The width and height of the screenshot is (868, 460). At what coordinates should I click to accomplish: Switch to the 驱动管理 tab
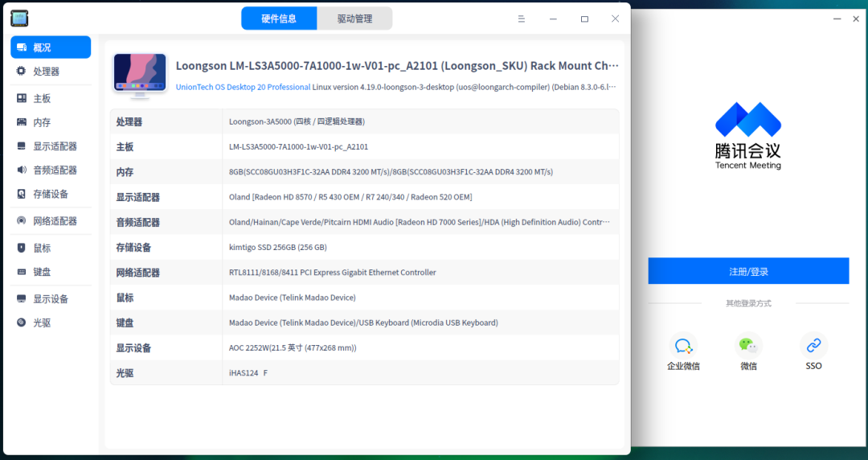point(354,18)
